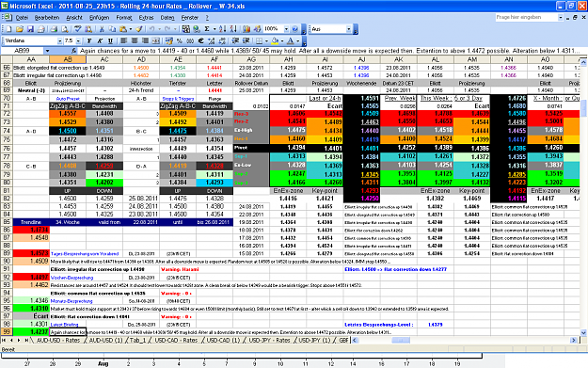Launch the Chart Wizard icon
This screenshot has width=588, height=368.
click(x=246, y=29)
